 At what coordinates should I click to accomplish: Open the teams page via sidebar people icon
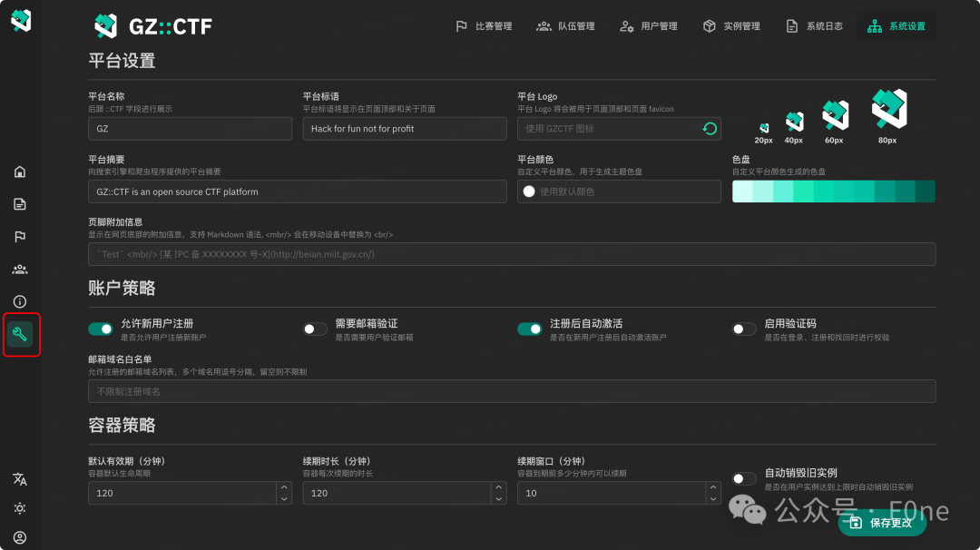pyautogui.click(x=20, y=269)
